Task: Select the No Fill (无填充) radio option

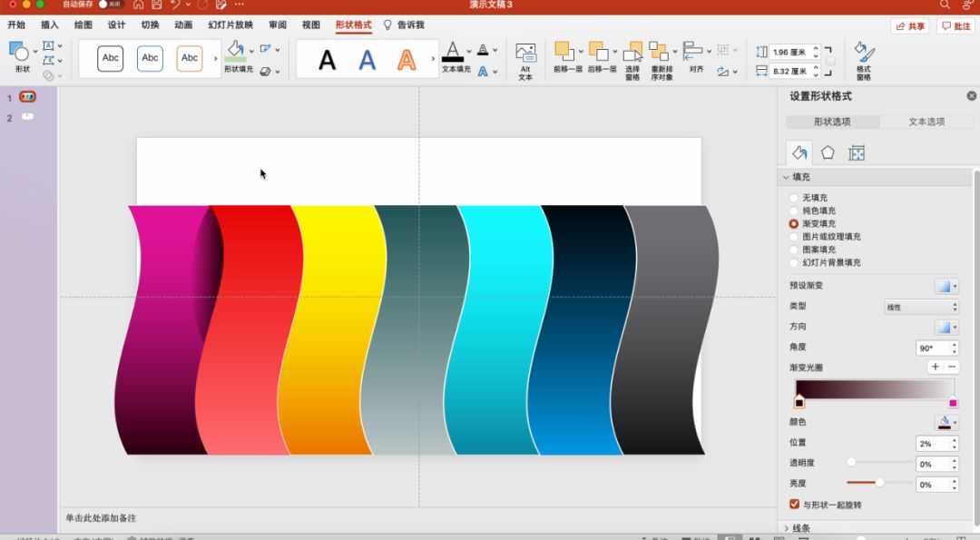Action: pyautogui.click(x=794, y=198)
